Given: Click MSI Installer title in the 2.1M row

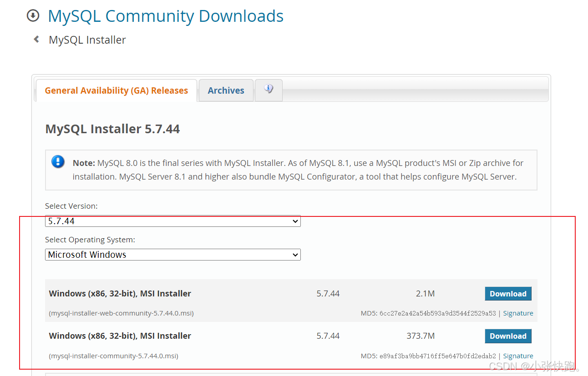Looking at the screenshot, I should pyautogui.click(x=120, y=294).
